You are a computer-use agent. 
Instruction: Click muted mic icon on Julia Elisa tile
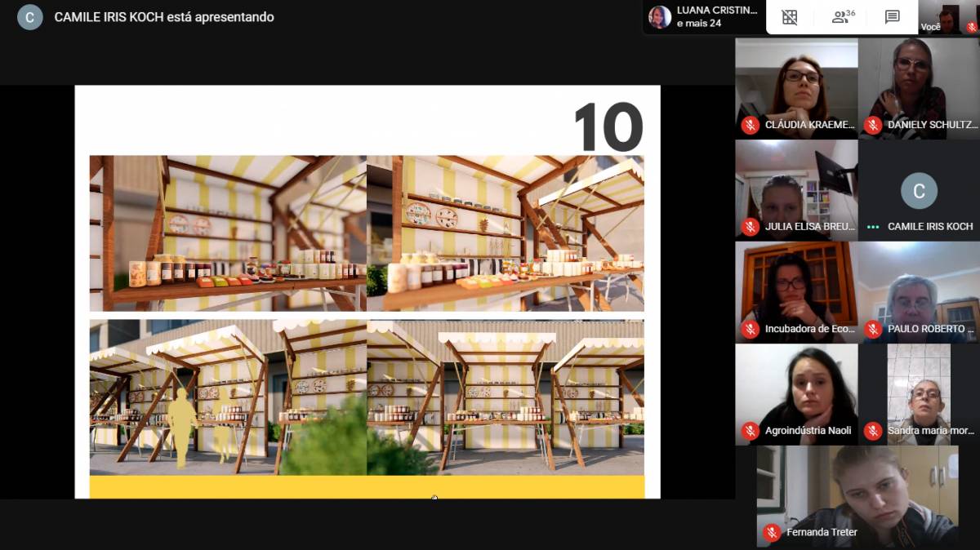pos(750,227)
